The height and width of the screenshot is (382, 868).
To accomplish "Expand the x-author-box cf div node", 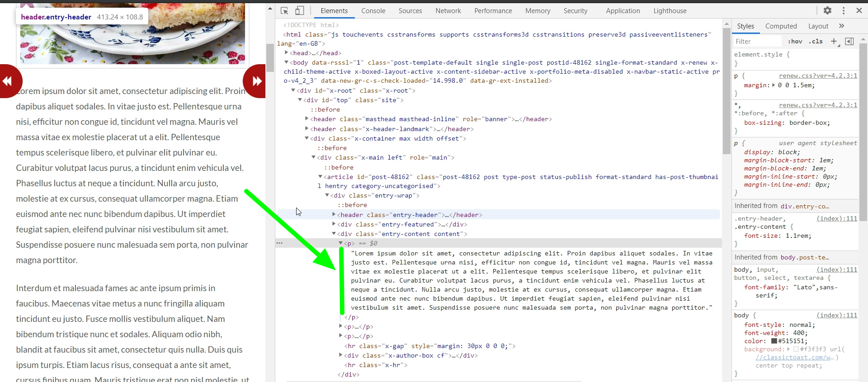I will pos(341,355).
